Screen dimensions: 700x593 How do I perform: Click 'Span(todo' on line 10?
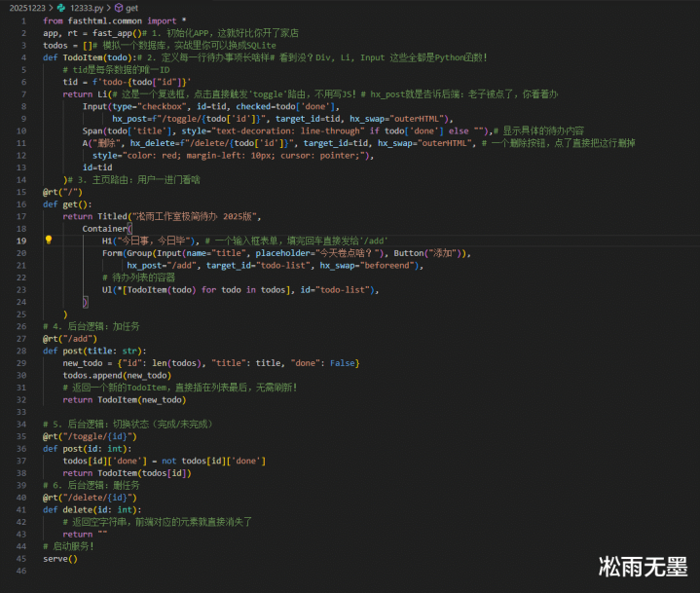(105, 130)
